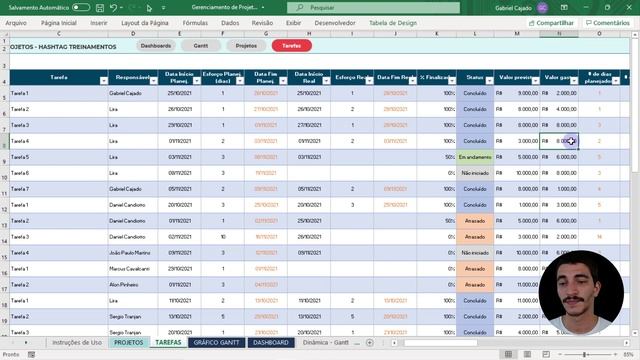The height and width of the screenshot is (360, 640).
Task: Switch to the Instruções de Uso sheet tab
Action: pos(77,342)
